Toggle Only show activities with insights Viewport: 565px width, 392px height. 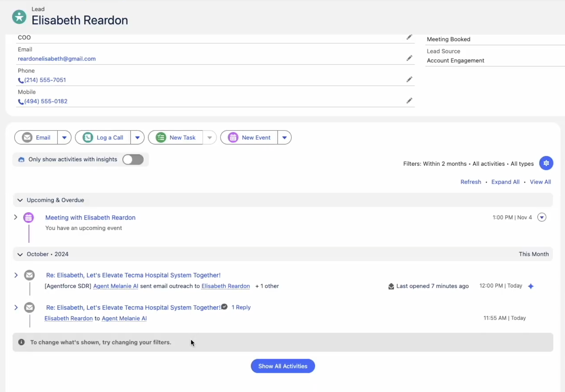click(x=133, y=160)
